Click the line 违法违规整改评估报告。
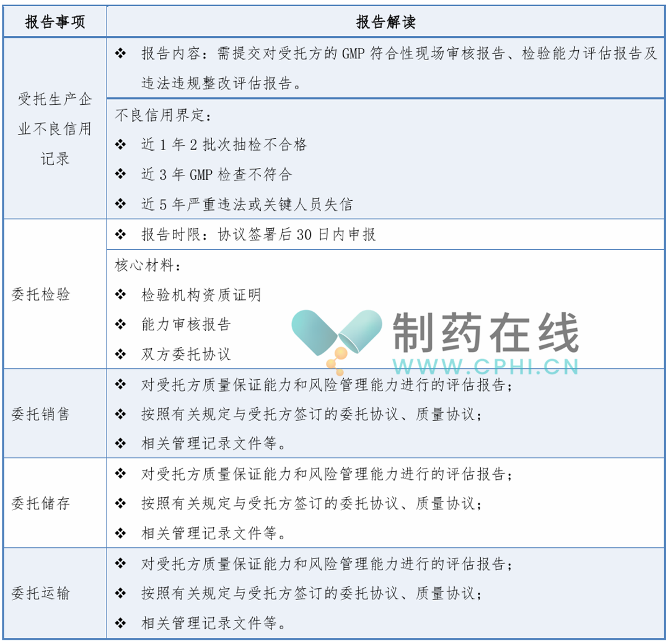 [x=222, y=83]
